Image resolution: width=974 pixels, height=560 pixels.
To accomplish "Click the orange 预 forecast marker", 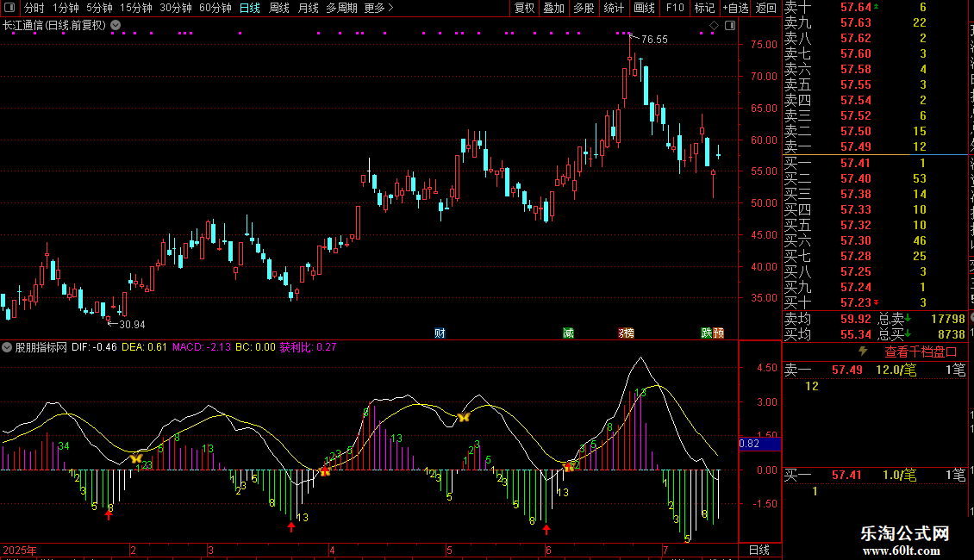I will 719,333.
